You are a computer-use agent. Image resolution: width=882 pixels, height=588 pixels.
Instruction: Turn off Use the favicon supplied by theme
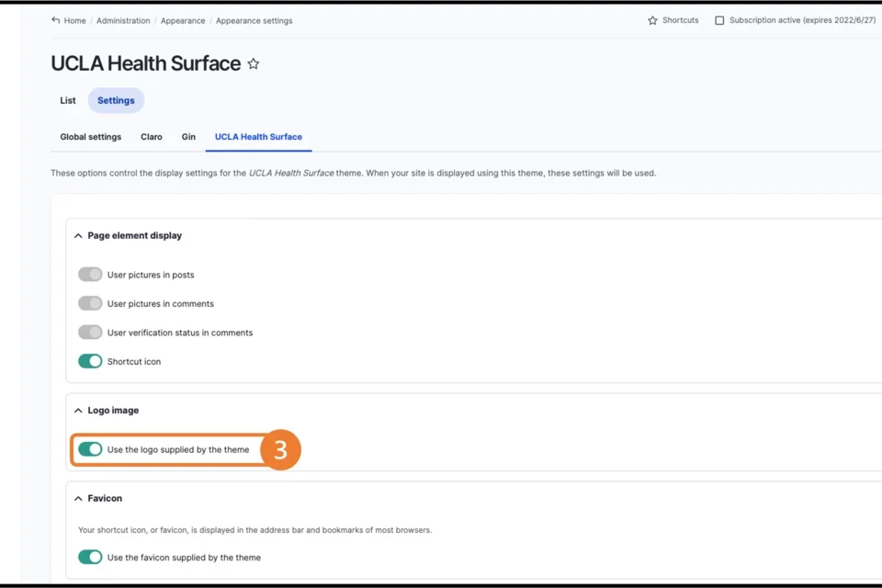(x=90, y=557)
